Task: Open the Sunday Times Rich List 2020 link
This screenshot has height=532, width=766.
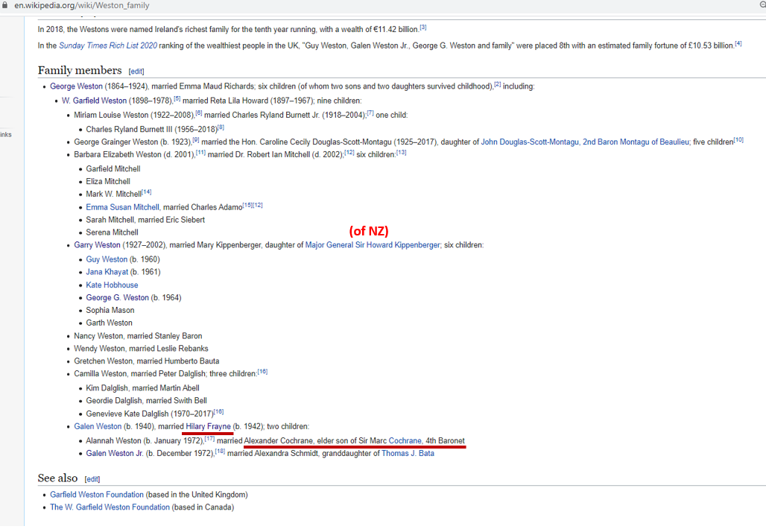Action: 108,45
